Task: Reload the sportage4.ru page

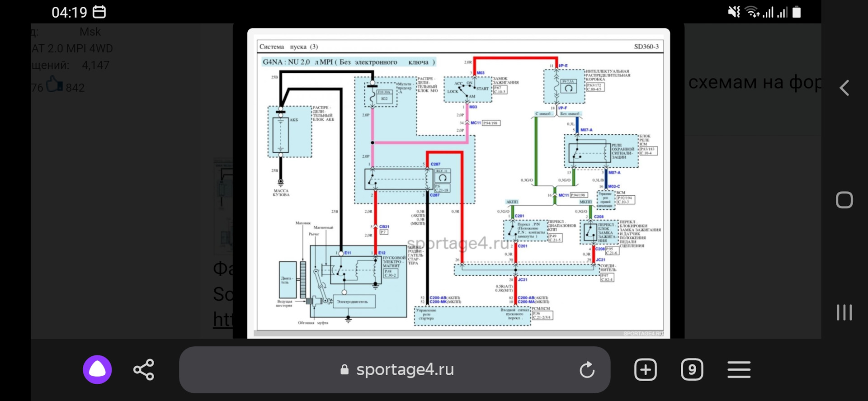Action: click(x=587, y=370)
